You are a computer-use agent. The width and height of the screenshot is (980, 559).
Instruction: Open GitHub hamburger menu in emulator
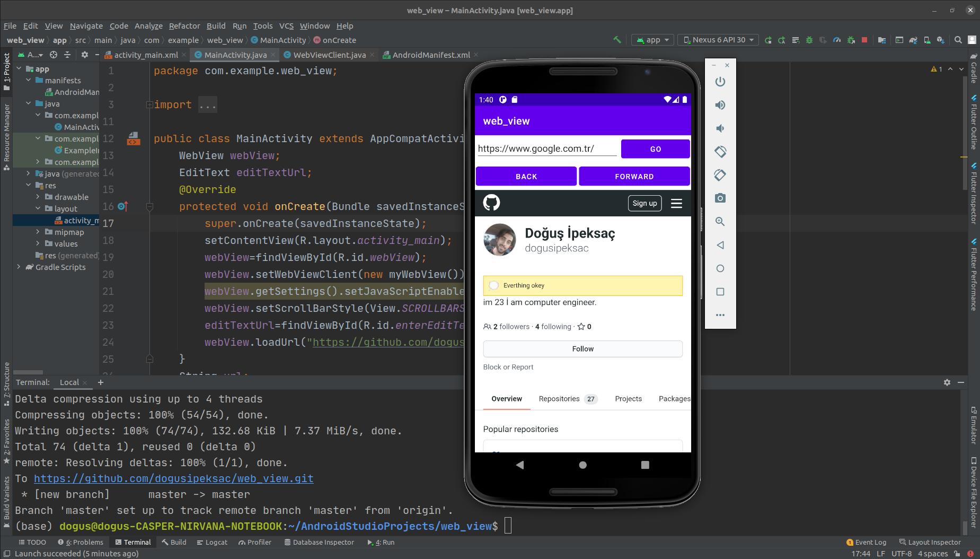point(676,203)
